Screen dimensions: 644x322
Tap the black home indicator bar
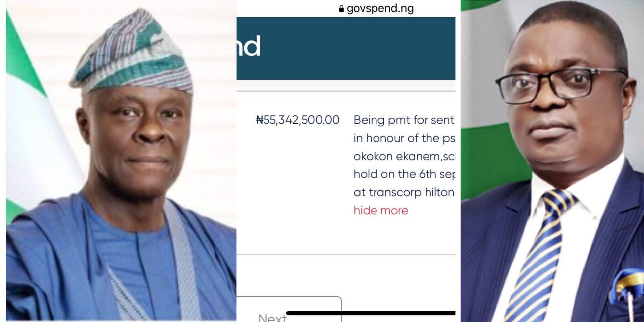(x=371, y=313)
